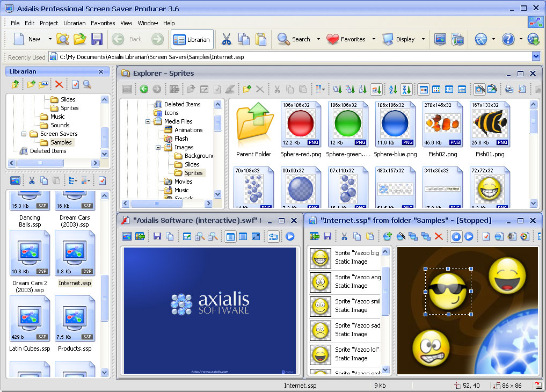This screenshot has width=546, height=392.
Task: Toggle sort descending Z-A in Explorer toolbar
Action: 406,90
